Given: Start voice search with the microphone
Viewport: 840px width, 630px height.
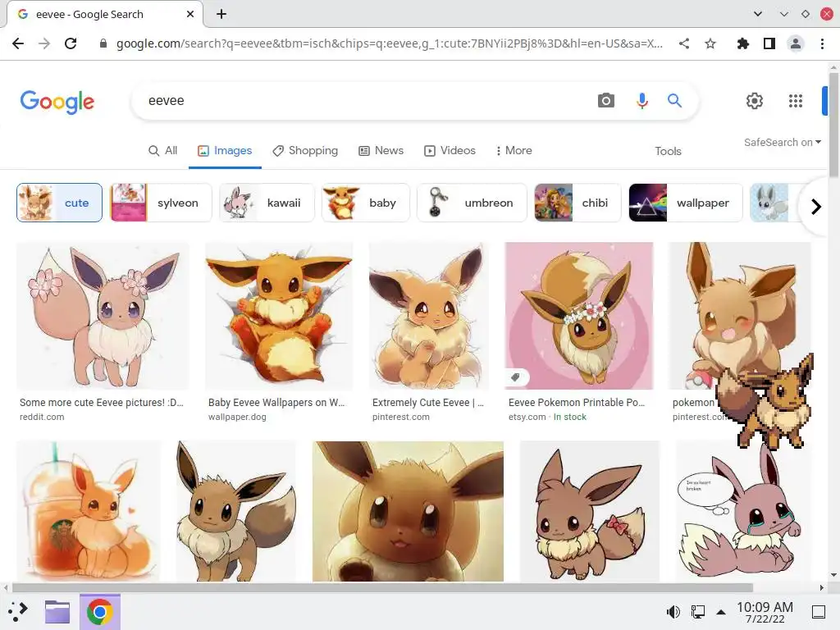Looking at the screenshot, I should [641, 101].
